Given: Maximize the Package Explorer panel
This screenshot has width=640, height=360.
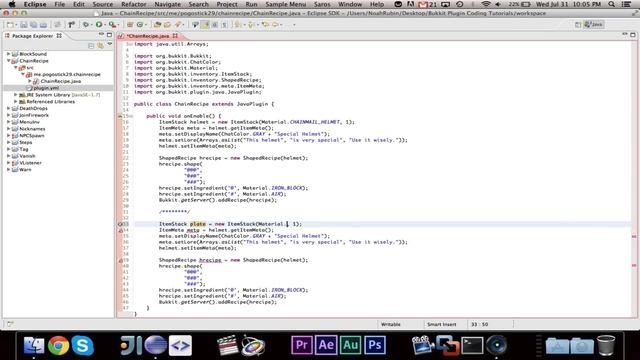Looking at the screenshot, I should (109, 35).
